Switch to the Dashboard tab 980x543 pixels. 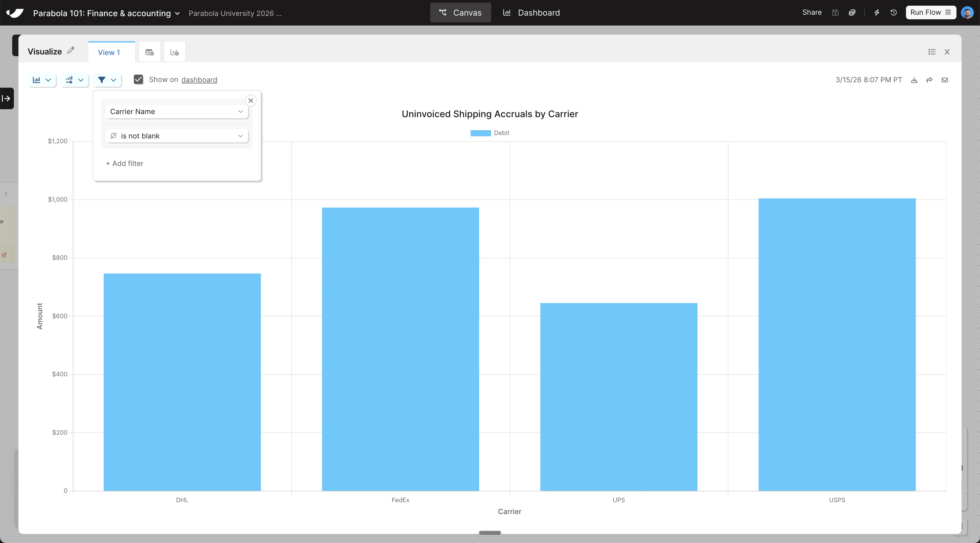[x=531, y=12]
